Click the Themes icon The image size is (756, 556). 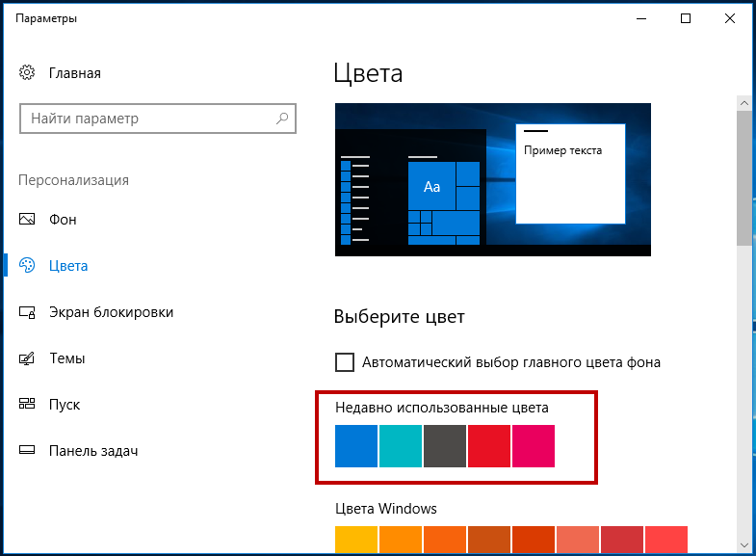tap(28, 358)
